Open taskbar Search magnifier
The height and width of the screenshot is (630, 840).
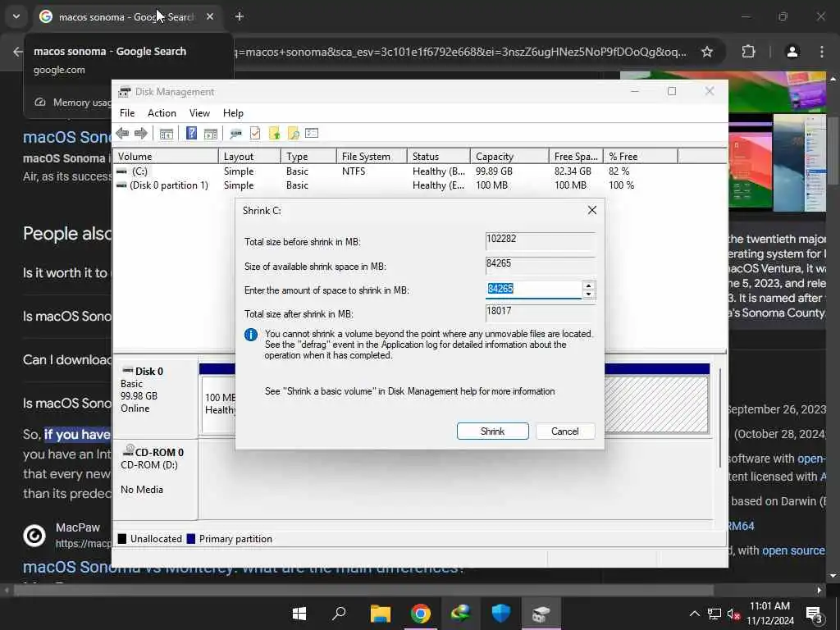(x=339, y=614)
